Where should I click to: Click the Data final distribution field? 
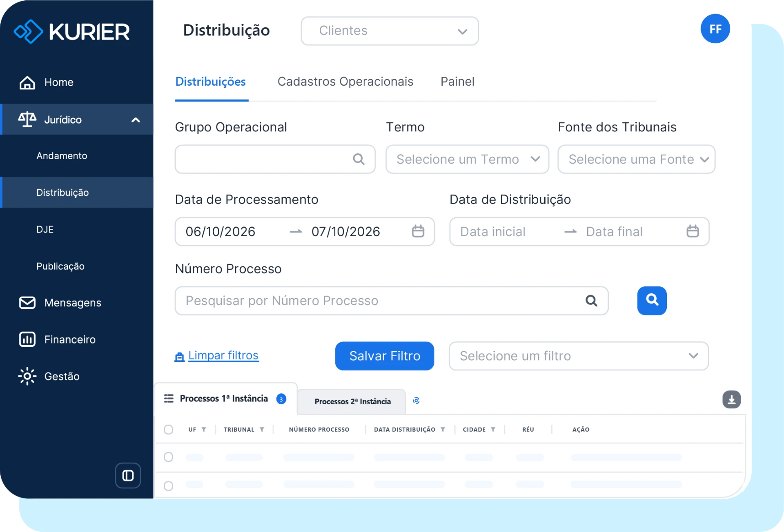tap(614, 232)
